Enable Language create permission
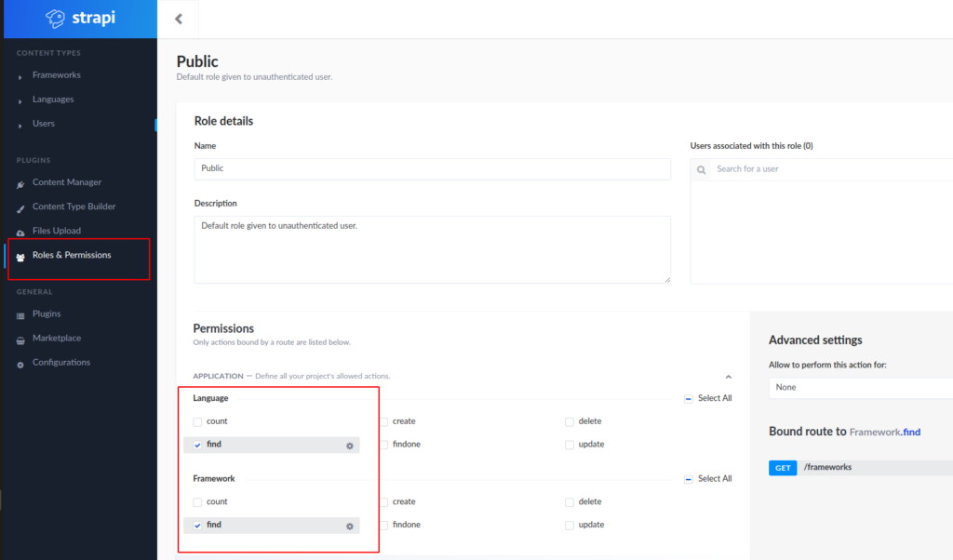Screen dimensions: 953x560 pos(384,421)
